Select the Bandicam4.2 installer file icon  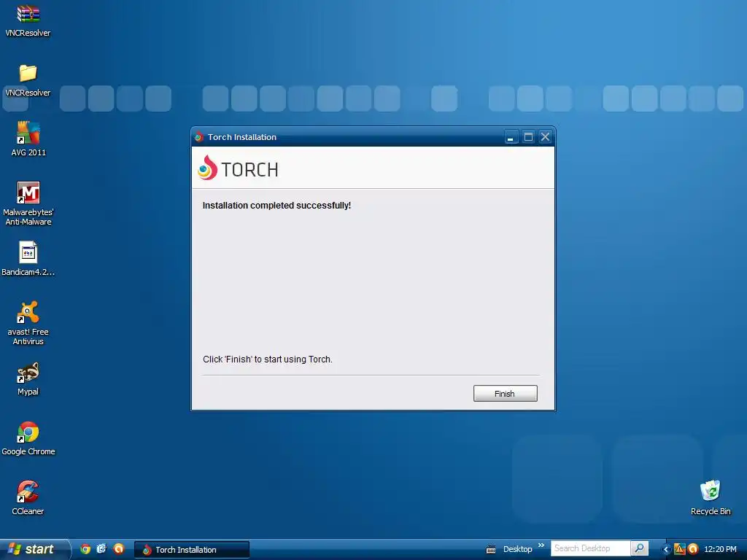tap(28, 259)
